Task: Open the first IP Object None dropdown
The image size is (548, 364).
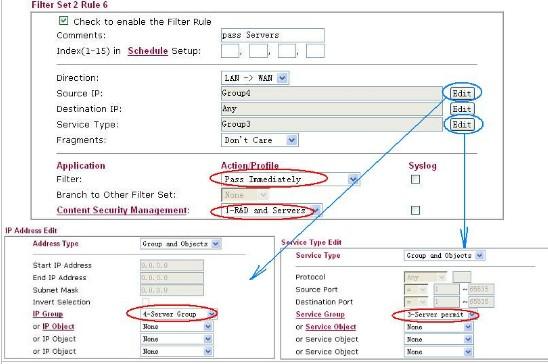Action: 176,326
